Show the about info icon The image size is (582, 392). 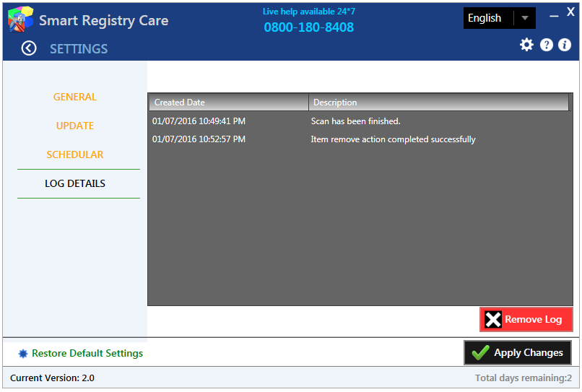(x=565, y=45)
